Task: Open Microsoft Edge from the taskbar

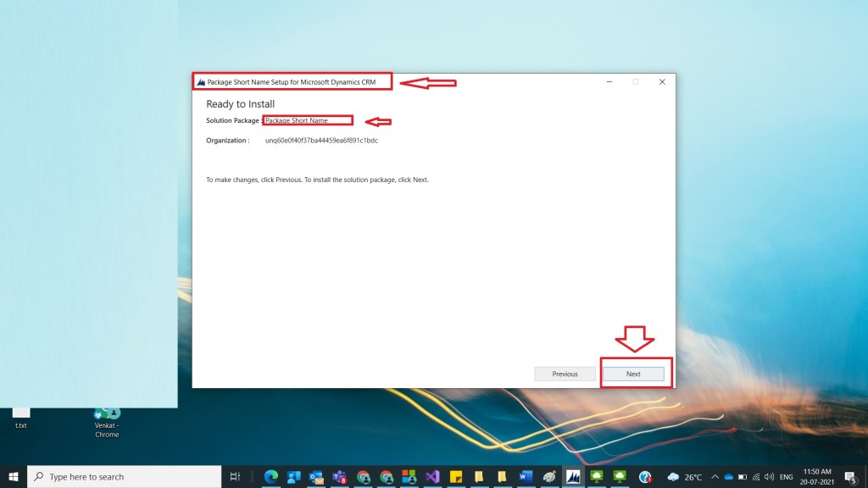Action: coord(271,477)
